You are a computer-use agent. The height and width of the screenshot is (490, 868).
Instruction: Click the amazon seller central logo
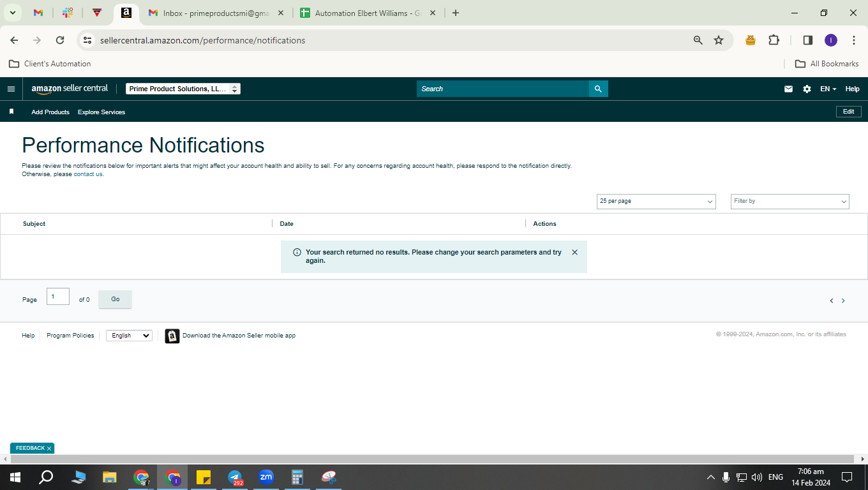click(70, 89)
